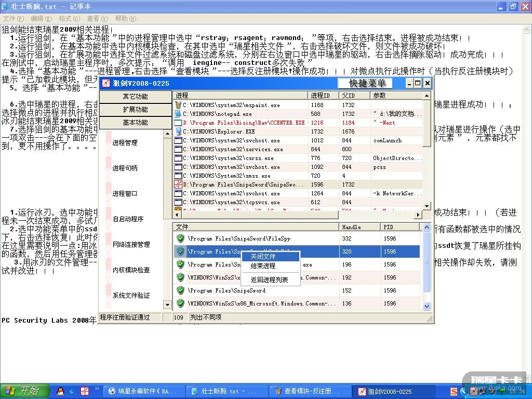Click sidebar scrollbar down arrow

167,304
